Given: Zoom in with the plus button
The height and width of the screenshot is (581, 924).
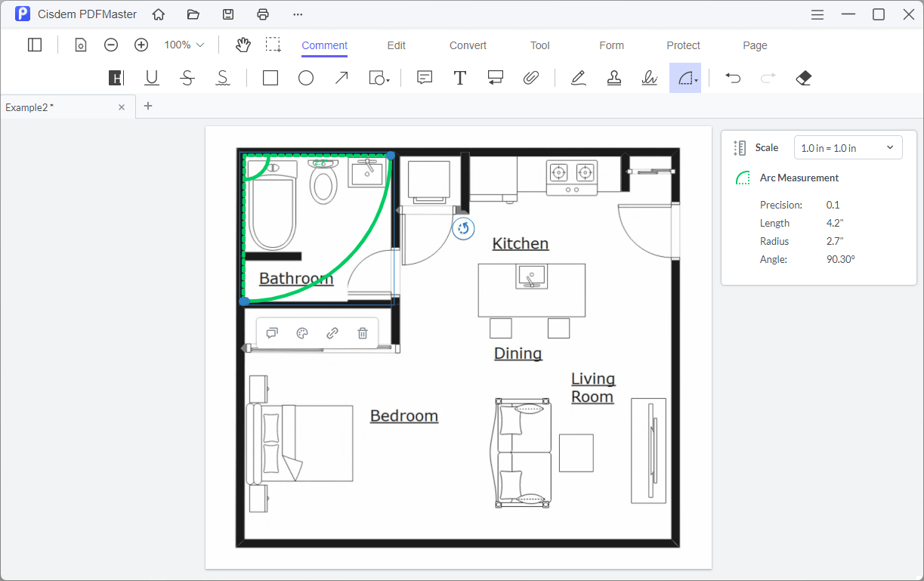Looking at the screenshot, I should [x=141, y=45].
